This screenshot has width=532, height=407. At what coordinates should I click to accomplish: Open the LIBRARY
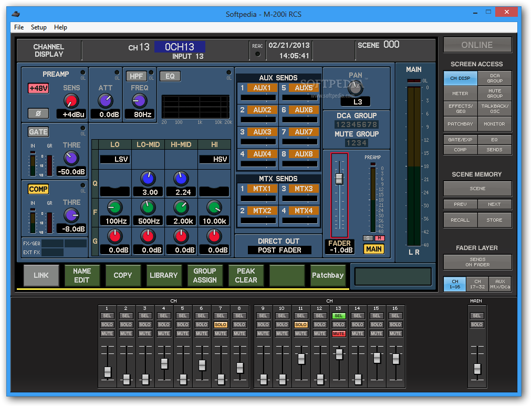point(164,275)
